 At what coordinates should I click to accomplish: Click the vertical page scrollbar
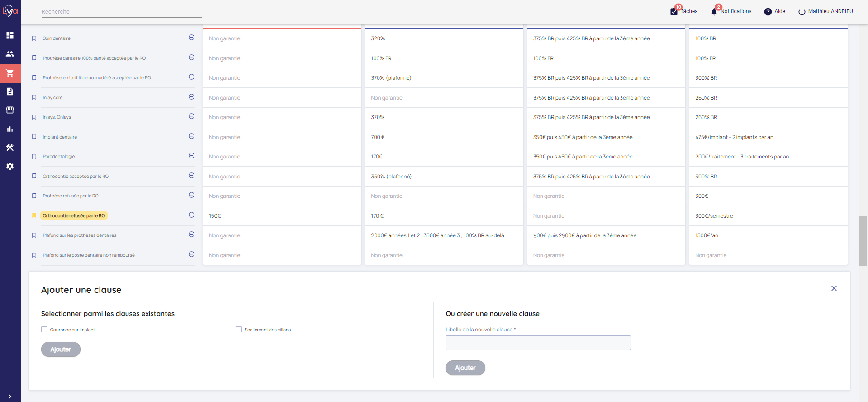tap(863, 241)
